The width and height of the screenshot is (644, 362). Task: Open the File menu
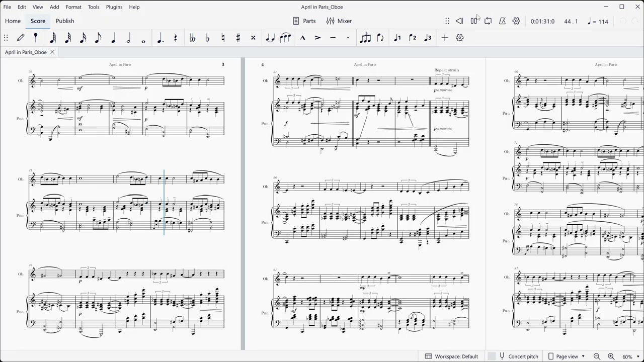pos(7,7)
